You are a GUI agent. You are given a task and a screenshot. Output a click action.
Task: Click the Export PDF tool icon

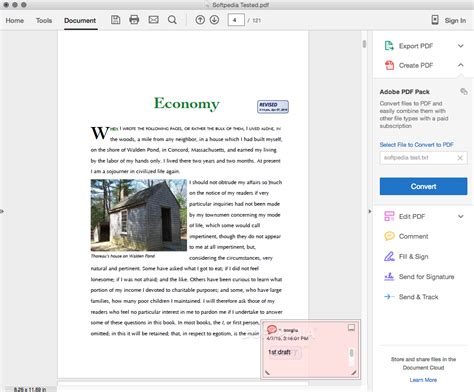(x=389, y=46)
